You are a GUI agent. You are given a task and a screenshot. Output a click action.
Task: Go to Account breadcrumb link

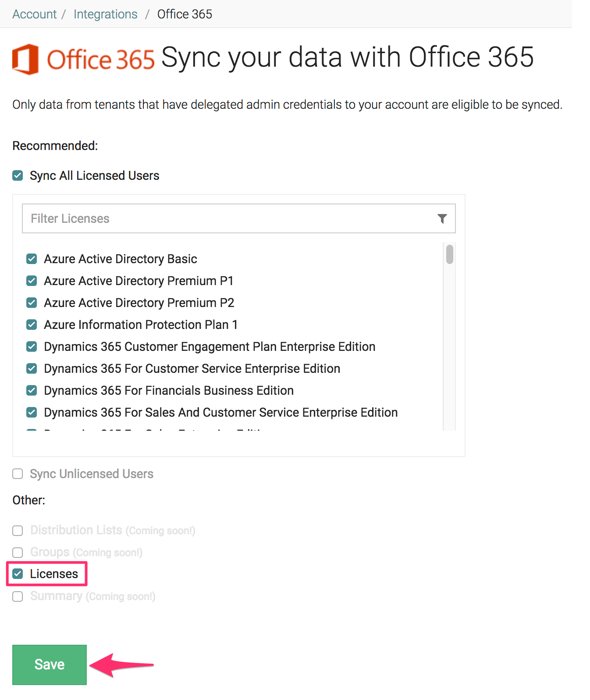click(x=34, y=14)
